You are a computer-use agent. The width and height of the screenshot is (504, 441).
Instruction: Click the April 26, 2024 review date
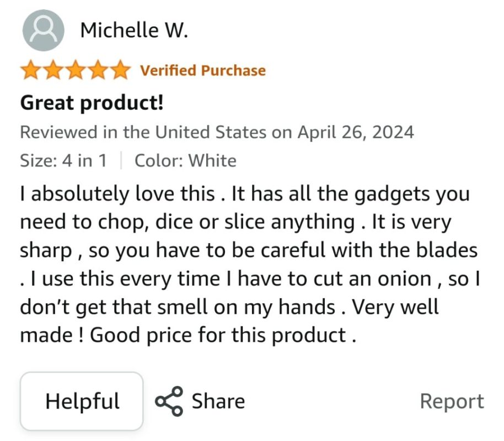(x=356, y=132)
